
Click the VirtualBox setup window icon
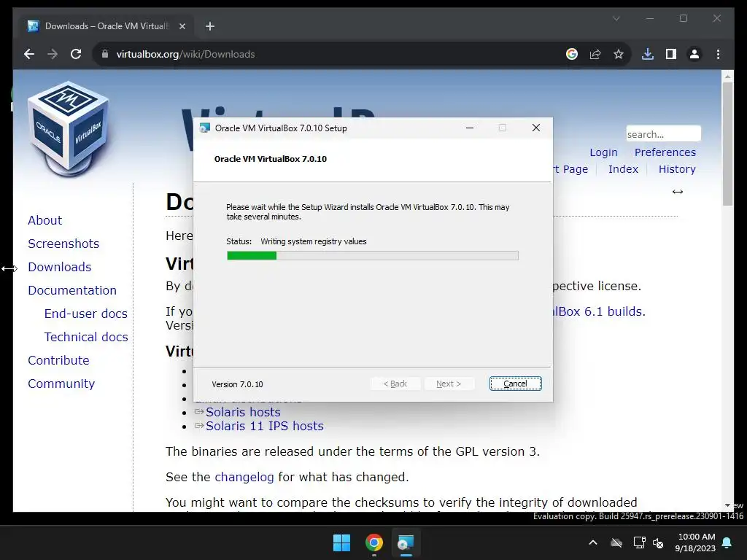205,128
